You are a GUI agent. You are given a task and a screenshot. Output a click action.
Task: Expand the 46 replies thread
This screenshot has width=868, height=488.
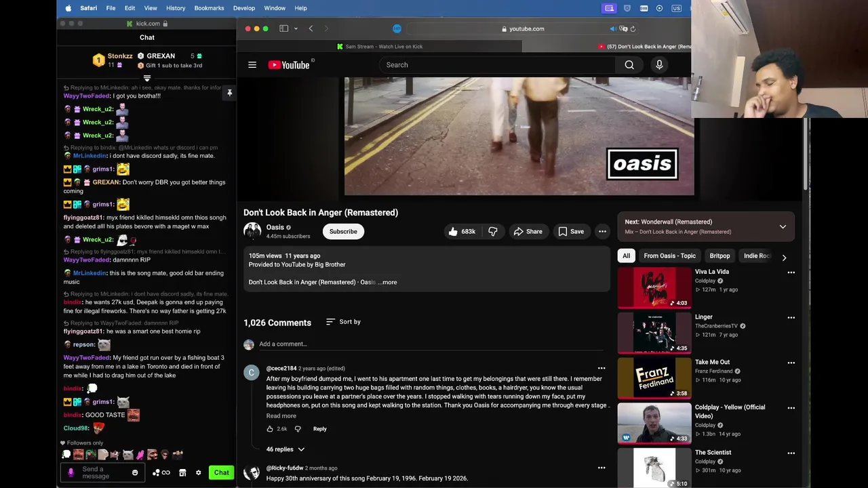(x=285, y=449)
